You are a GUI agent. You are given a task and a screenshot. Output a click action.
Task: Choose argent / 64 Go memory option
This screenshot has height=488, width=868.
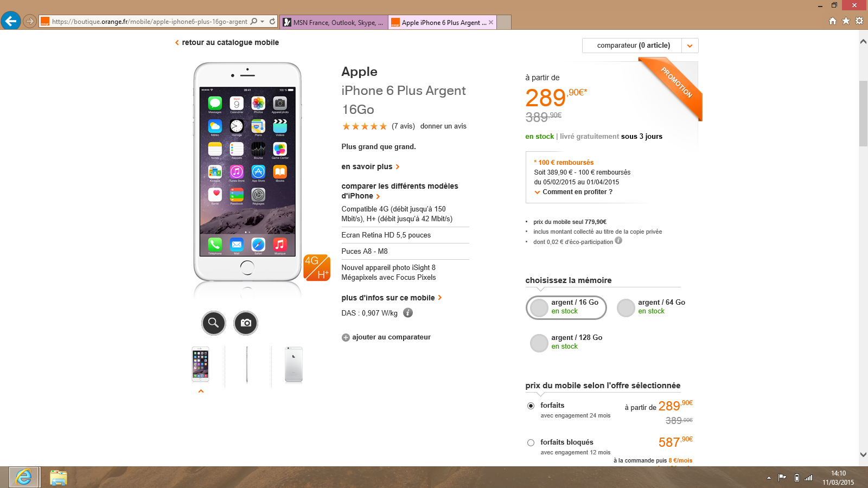click(x=626, y=307)
